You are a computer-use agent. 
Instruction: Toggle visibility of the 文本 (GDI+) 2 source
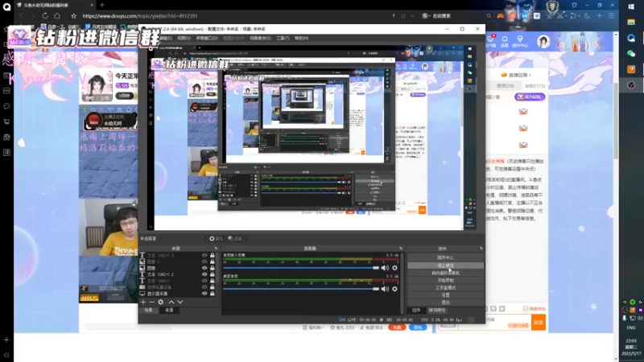pos(204,274)
